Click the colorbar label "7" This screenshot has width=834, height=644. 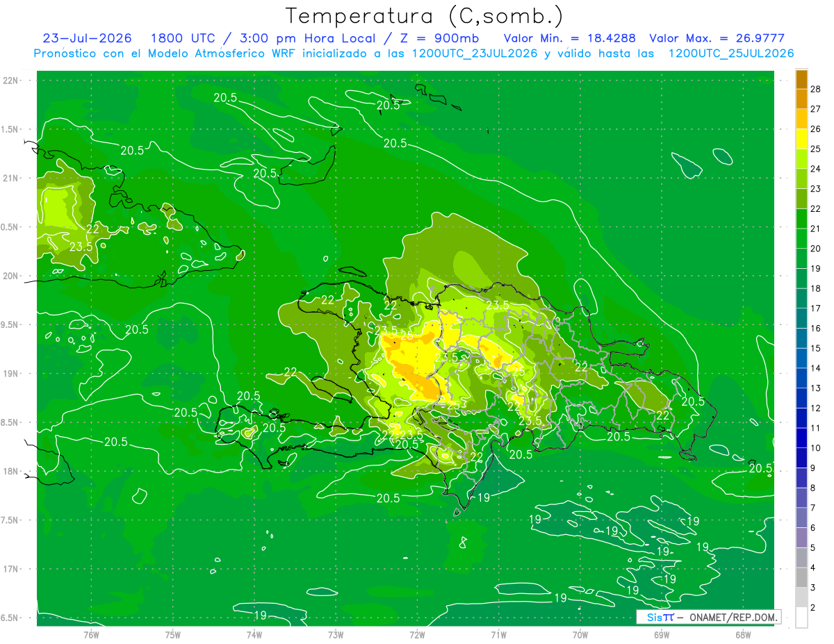tap(813, 509)
